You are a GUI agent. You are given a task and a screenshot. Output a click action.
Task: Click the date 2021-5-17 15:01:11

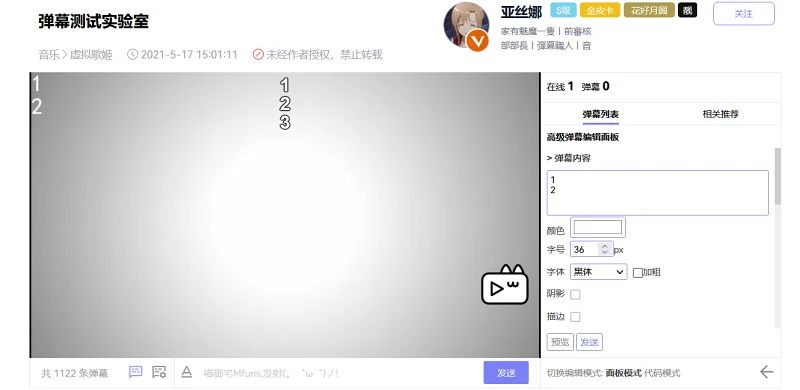[x=189, y=55]
